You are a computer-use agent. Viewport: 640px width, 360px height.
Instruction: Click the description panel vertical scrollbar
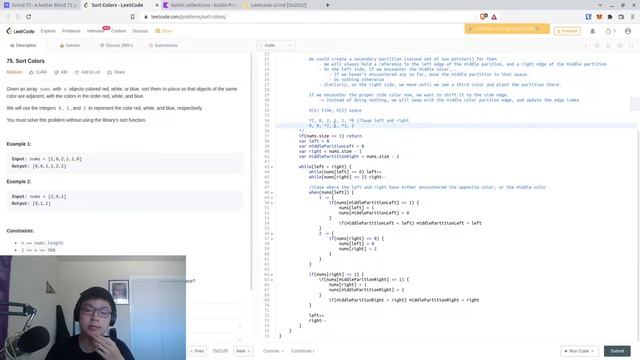(x=251, y=171)
